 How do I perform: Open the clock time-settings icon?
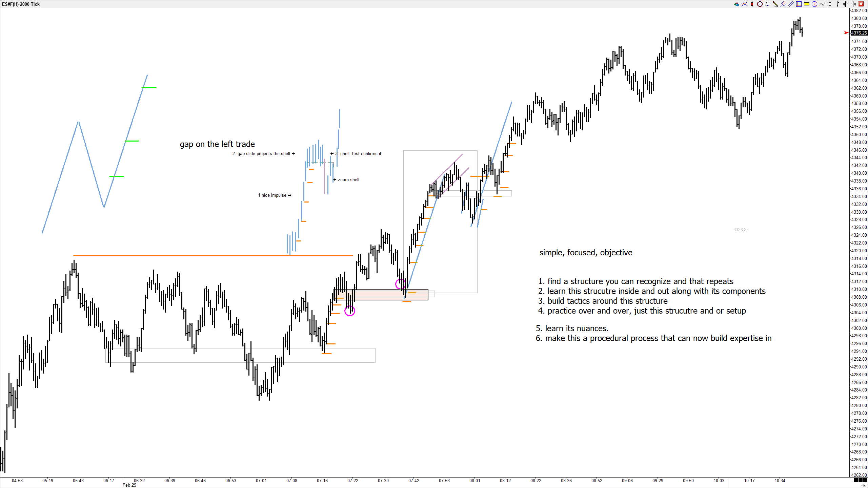tap(760, 4)
